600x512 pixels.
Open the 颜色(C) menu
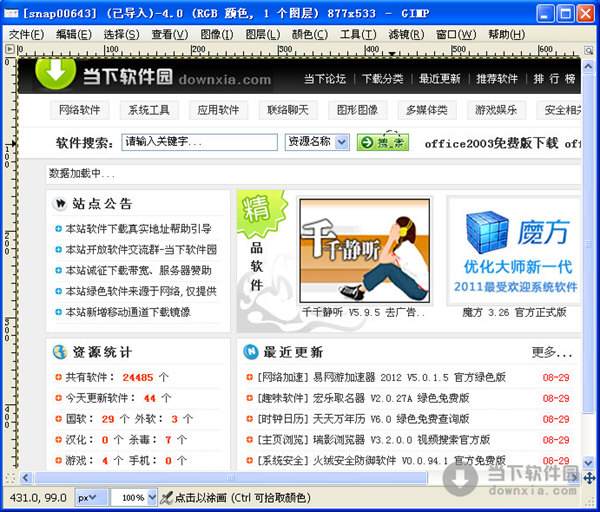pyautogui.click(x=310, y=35)
